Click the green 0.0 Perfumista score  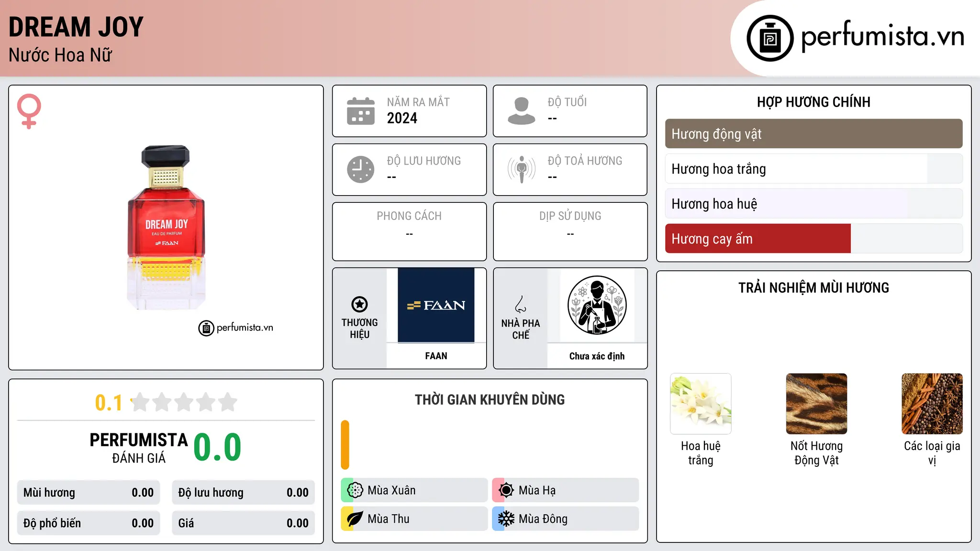tap(217, 447)
